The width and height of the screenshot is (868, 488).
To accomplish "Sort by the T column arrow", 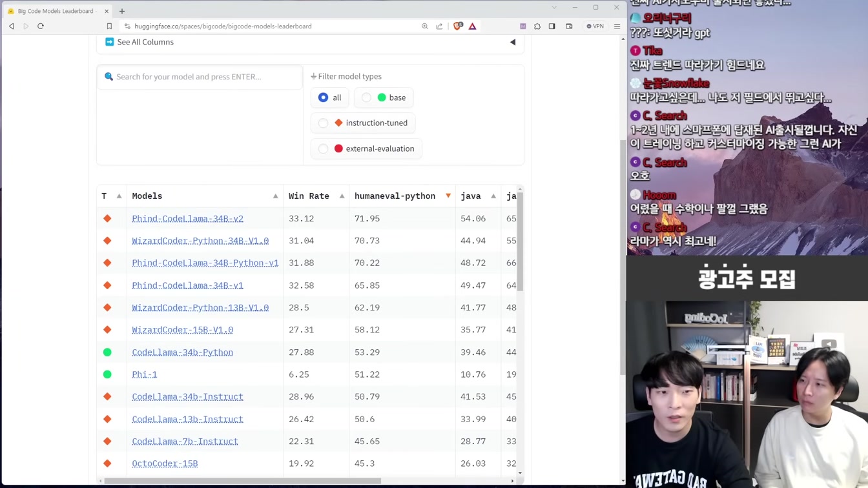I will tap(119, 196).
